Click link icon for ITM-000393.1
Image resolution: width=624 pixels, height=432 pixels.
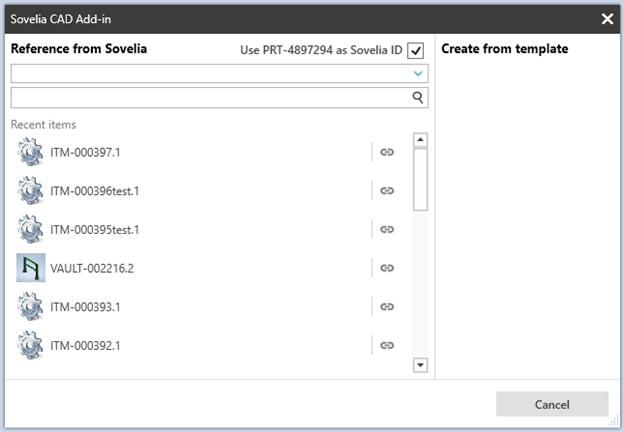pyautogui.click(x=387, y=306)
